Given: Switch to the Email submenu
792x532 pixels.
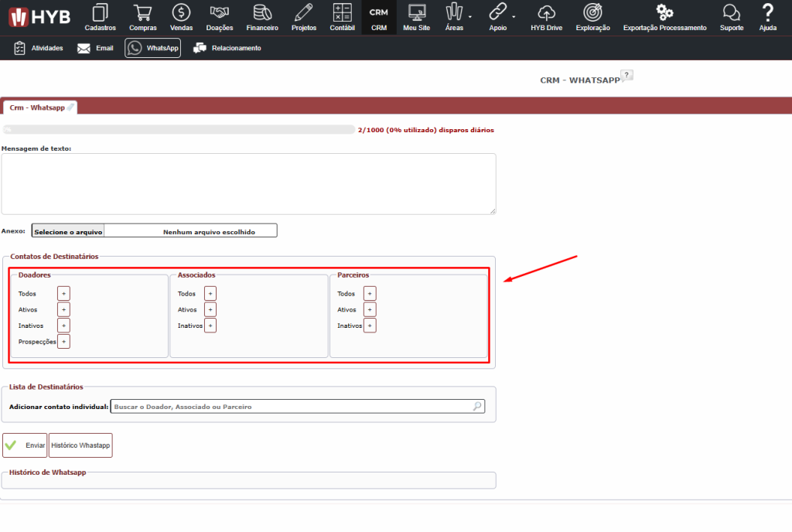Looking at the screenshot, I should pos(95,48).
